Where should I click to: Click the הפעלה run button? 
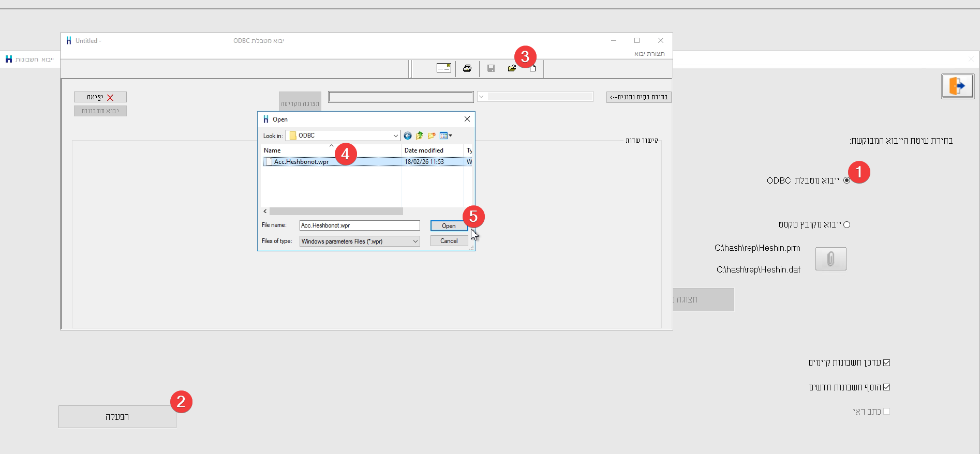[117, 417]
